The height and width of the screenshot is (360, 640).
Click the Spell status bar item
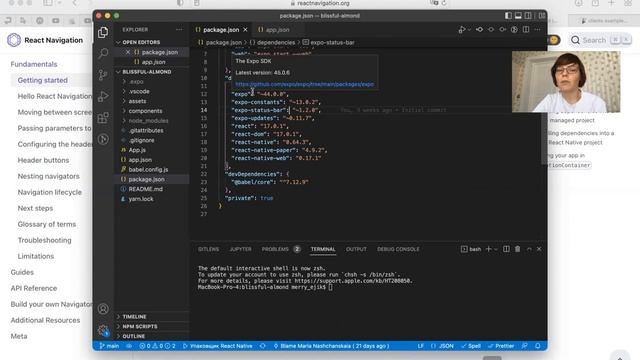click(x=471, y=346)
